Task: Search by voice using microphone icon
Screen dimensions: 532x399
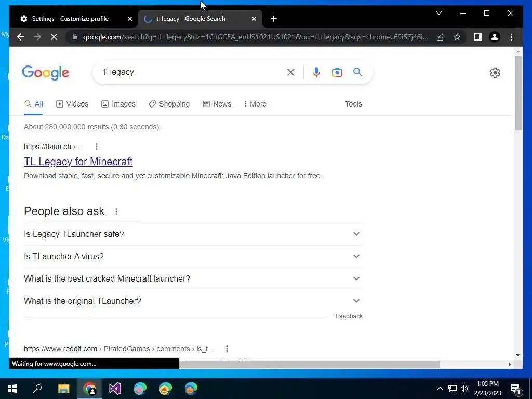Action: 316,72
